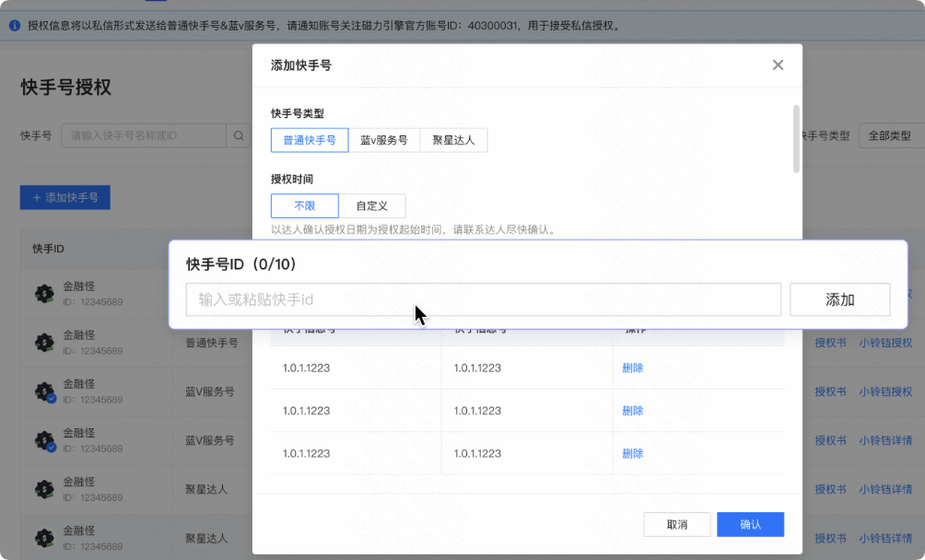Click 金融怪 avatar in first 聚星达人 row
This screenshot has height=560, width=925.
[x=44, y=489]
